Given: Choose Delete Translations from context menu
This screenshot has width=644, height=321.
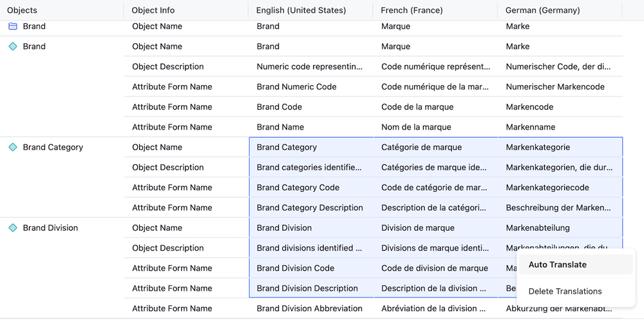Looking at the screenshot, I should pos(565,291).
